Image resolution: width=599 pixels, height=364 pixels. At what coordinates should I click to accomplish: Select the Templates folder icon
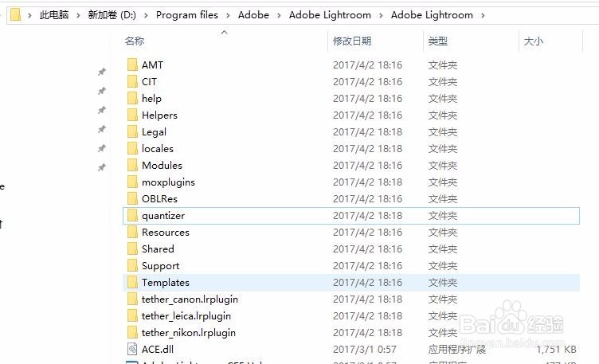pos(132,282)
